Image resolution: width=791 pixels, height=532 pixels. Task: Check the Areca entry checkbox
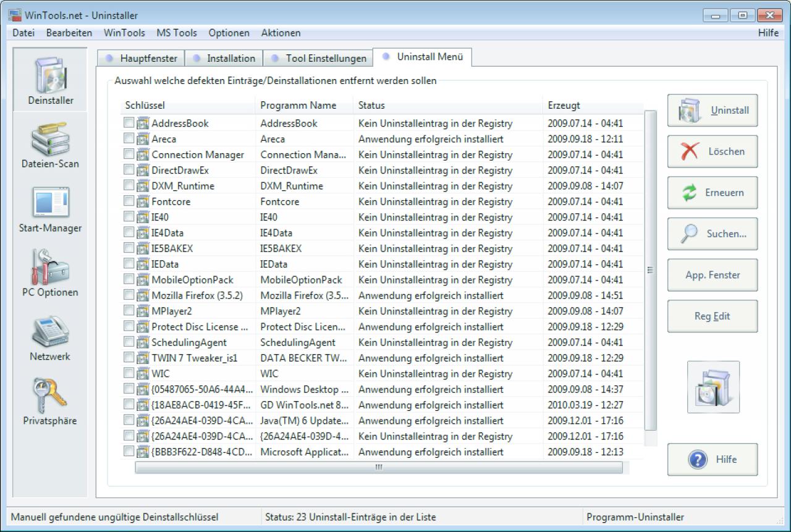click(x=129, y=138)
